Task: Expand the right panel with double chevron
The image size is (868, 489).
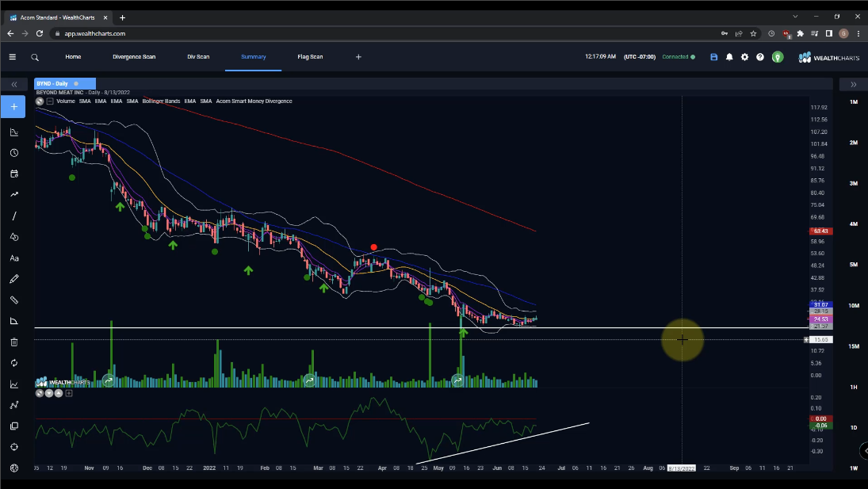Action: click(x=854, y=85)
